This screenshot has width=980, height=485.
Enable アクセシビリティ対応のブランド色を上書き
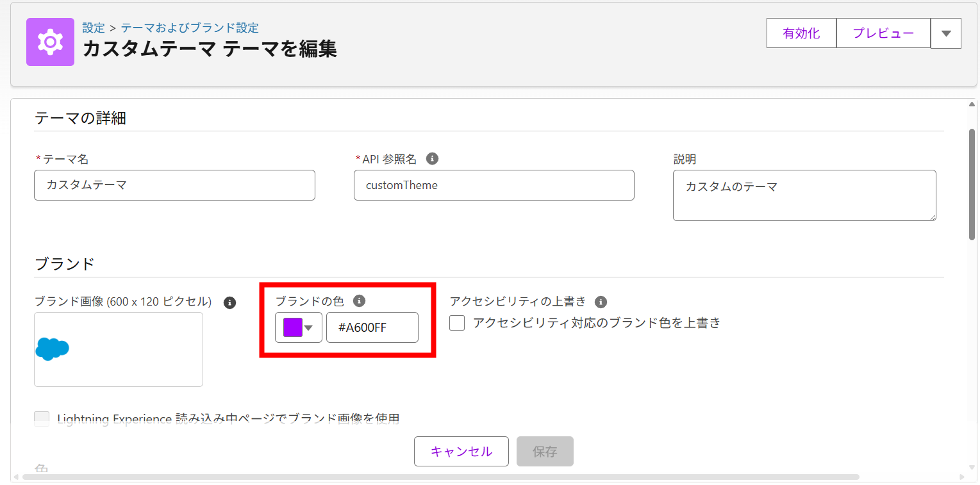(457, 323)
